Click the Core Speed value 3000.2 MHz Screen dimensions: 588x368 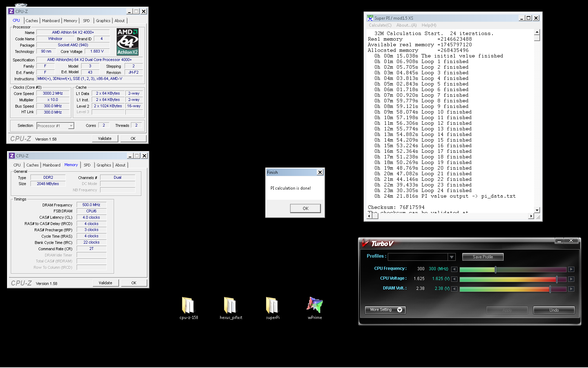pos(53,94)
